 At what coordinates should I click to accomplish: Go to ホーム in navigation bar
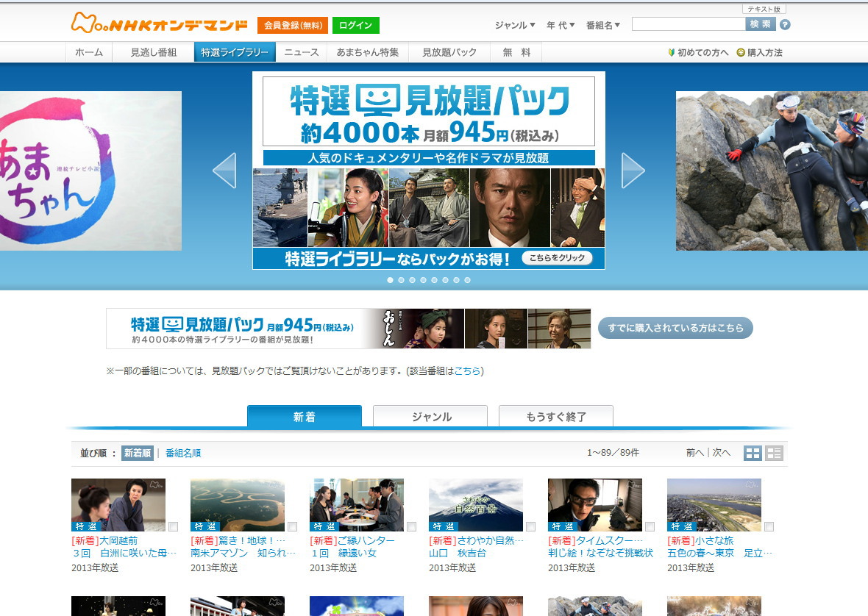[x=89, y=52]
